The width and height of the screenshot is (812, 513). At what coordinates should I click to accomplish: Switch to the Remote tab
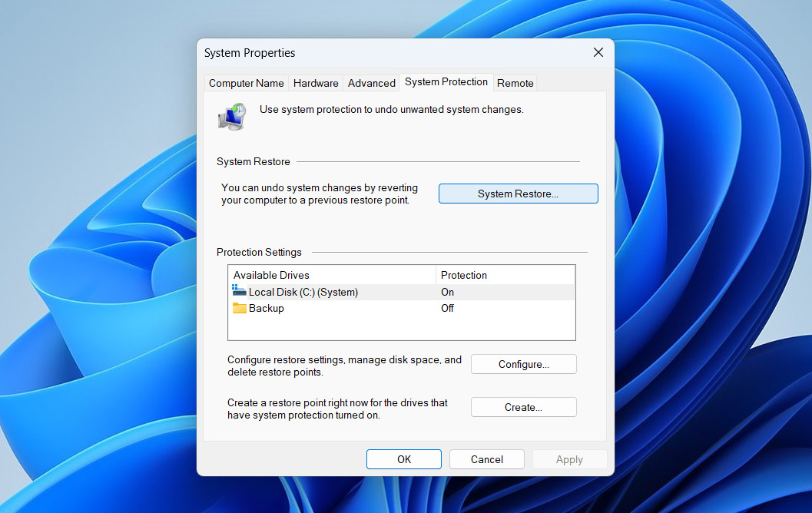(x=515, y=83)
